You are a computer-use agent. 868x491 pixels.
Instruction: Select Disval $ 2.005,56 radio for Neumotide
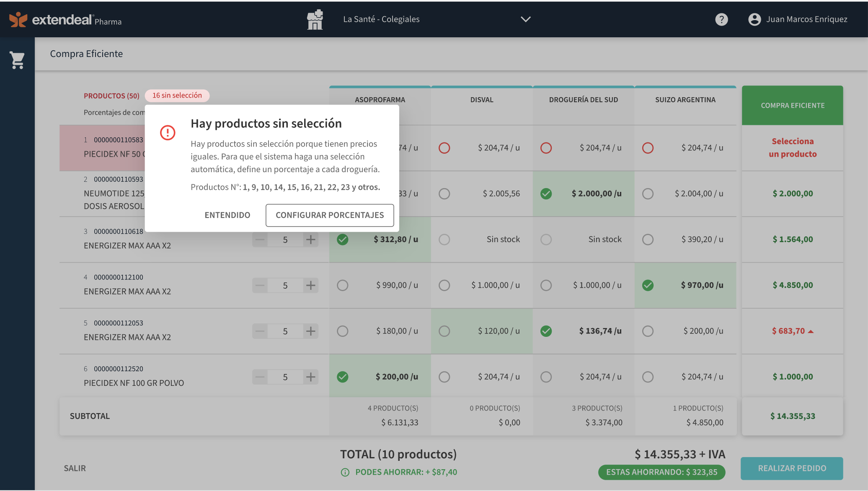point(444,194)
